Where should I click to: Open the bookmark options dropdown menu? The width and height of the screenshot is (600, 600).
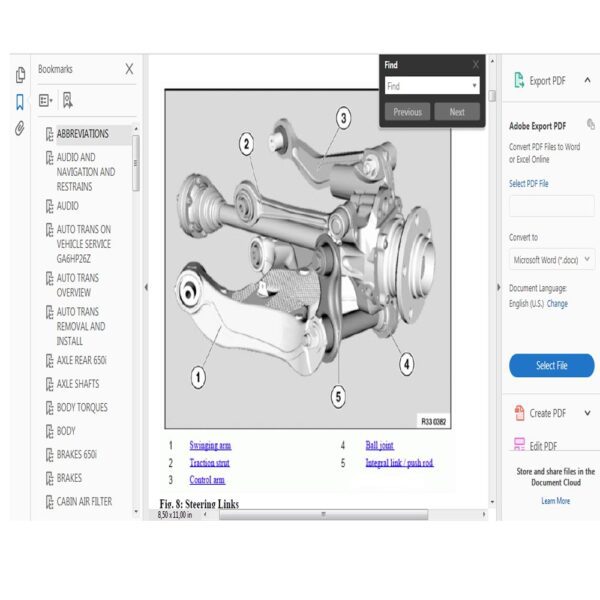pos(46,101)
